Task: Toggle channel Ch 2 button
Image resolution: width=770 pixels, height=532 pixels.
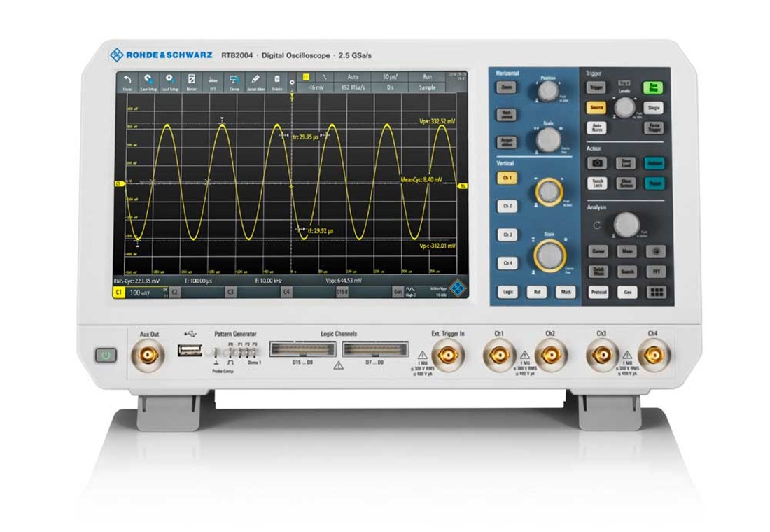Action: coord(505,206)
